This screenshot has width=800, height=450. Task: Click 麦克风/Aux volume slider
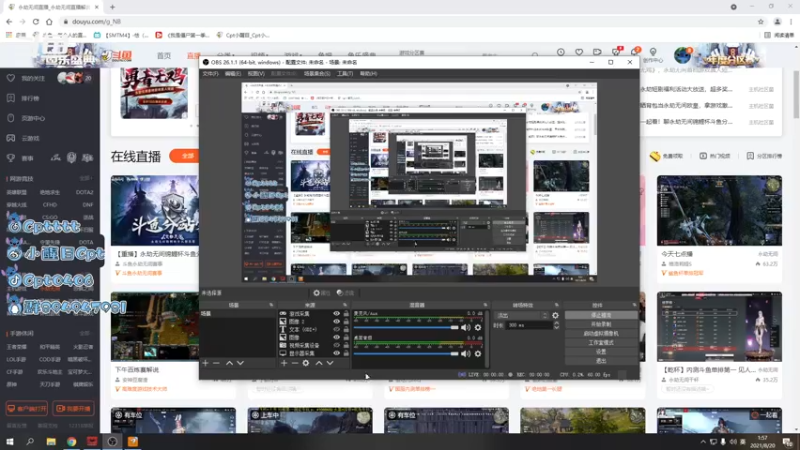point(406,328)
